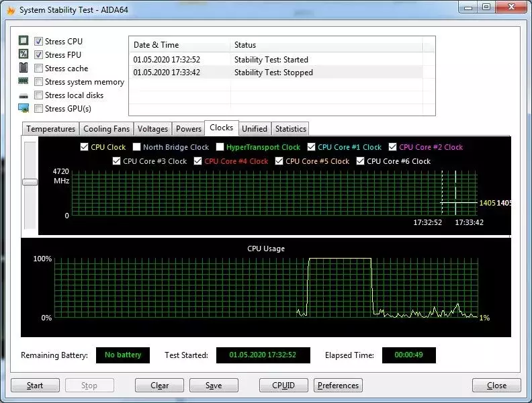The image size is (532, 403).
Task: Minimize the AIDA64 window
Action: point(468,7)
